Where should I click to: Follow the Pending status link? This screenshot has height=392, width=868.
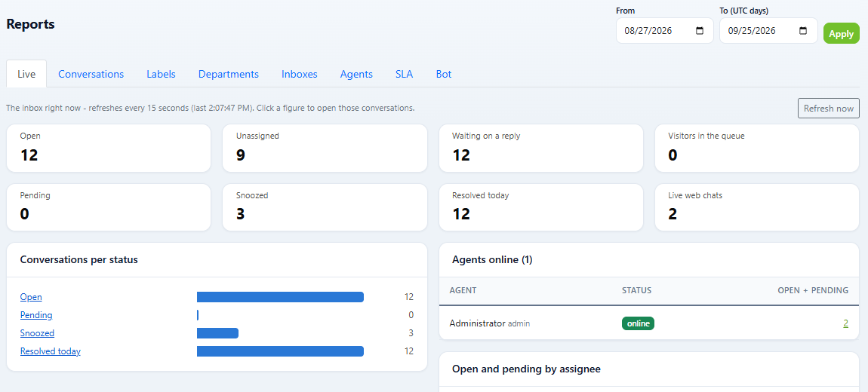click(36, 315)
